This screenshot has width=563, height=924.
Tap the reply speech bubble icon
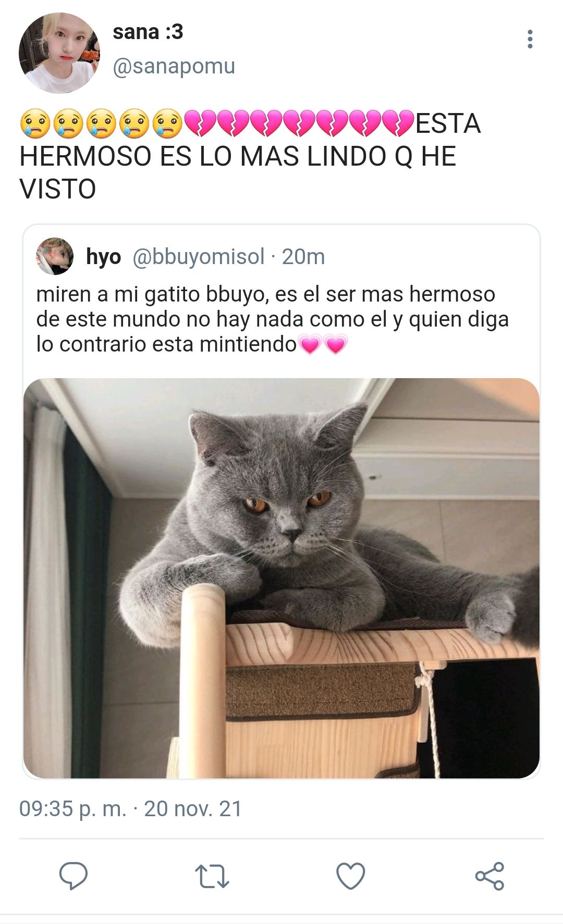click(x=73, y=876)
